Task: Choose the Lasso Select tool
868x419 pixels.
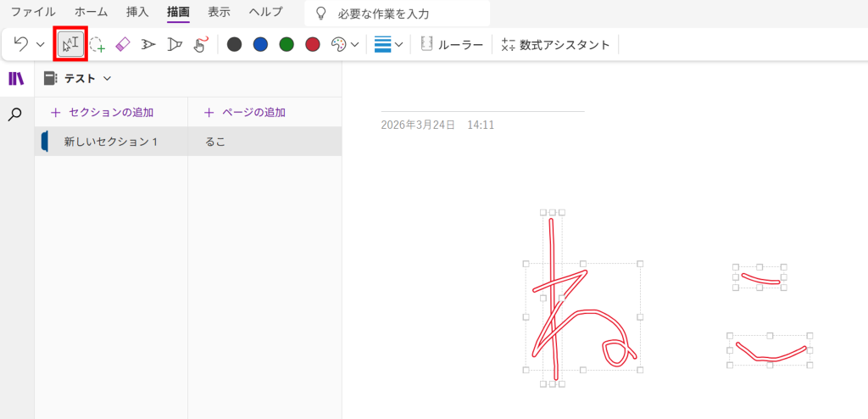Action: pyautogui.click(x=97, y=44)
